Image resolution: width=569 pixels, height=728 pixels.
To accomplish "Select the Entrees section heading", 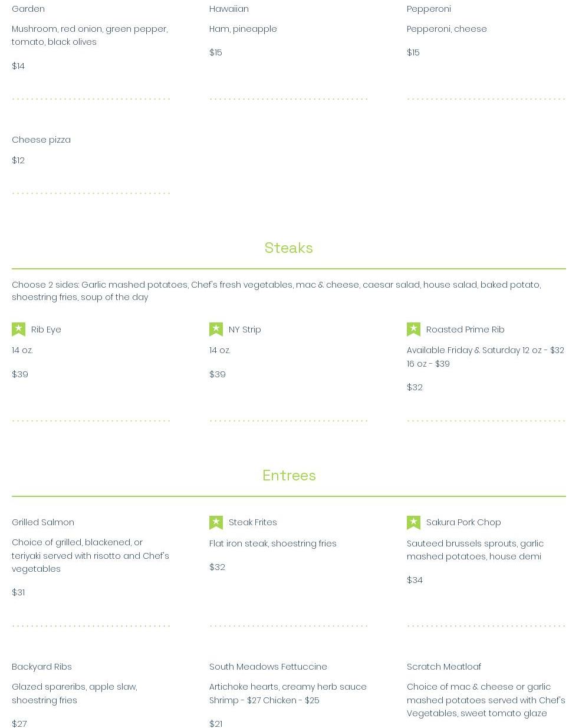I will (289, 476).
